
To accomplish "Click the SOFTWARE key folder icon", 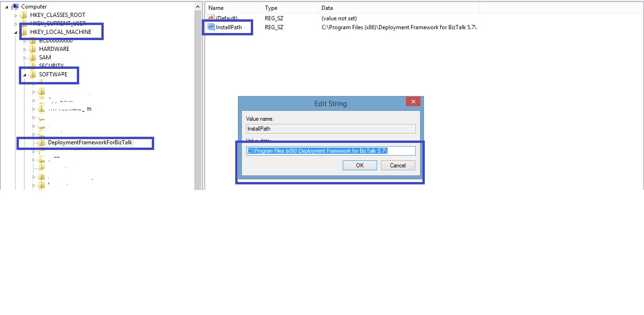I will (x=33, y=75).
